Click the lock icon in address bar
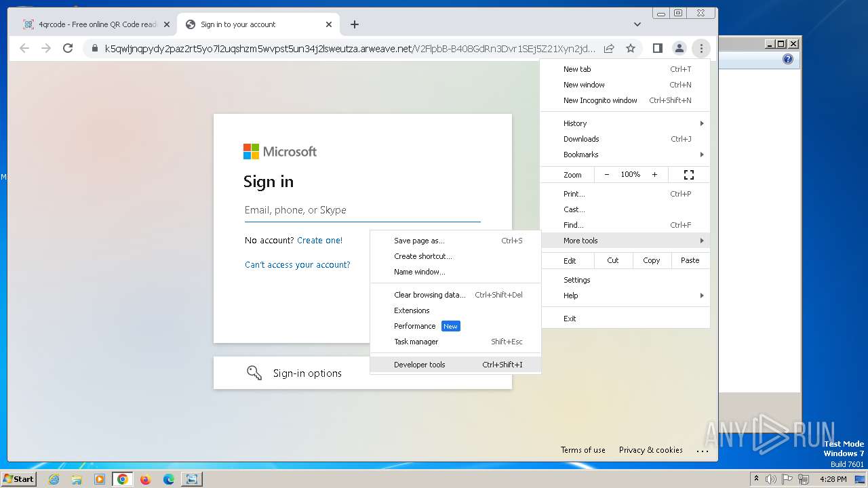 click(95, 48)
